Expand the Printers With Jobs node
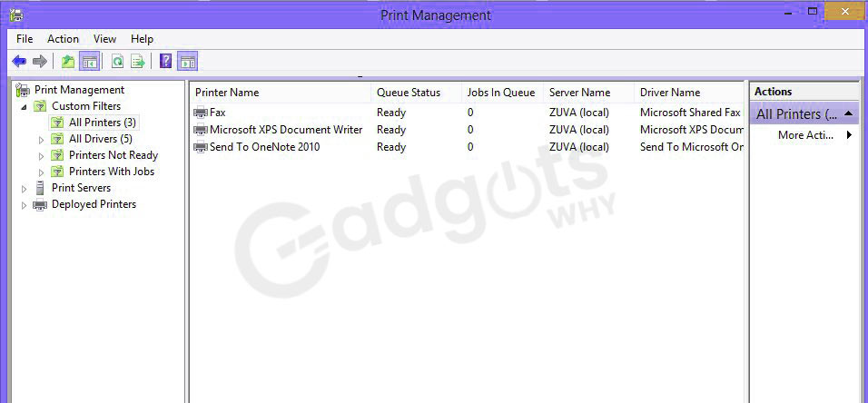The height and width of the screenshot is (403, 868). point(41,172)
